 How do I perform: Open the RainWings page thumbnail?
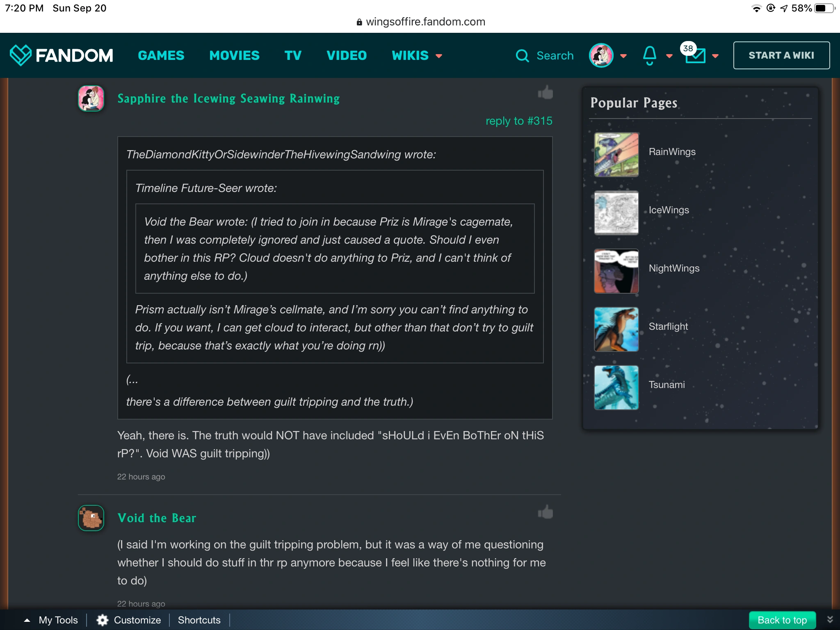[x=616, y=155]
